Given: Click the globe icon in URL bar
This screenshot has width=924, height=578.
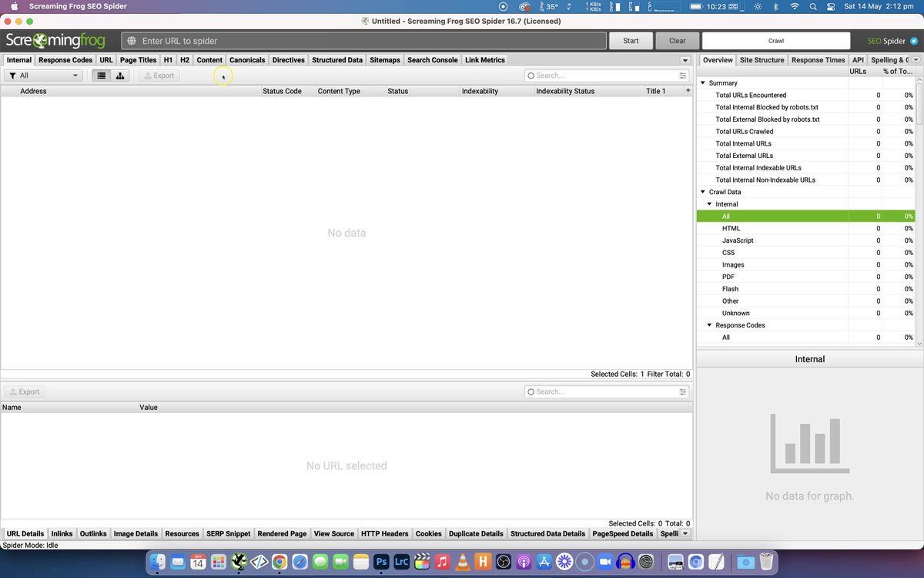Looking at the screenshot, I should [132, 41].
